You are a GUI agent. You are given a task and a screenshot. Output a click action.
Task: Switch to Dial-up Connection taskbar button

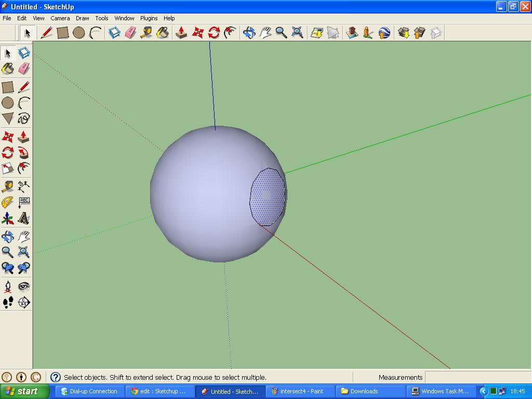pos(89,391)
